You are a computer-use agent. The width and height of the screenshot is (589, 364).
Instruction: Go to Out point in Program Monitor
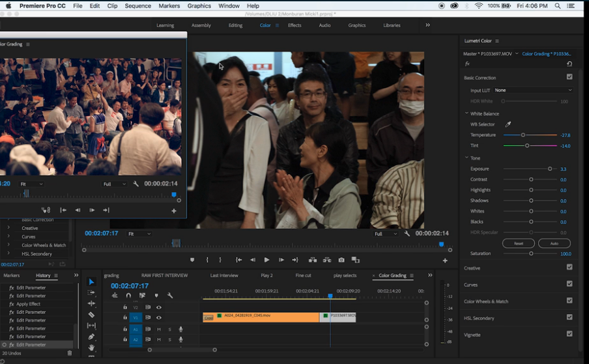point(295,260)
